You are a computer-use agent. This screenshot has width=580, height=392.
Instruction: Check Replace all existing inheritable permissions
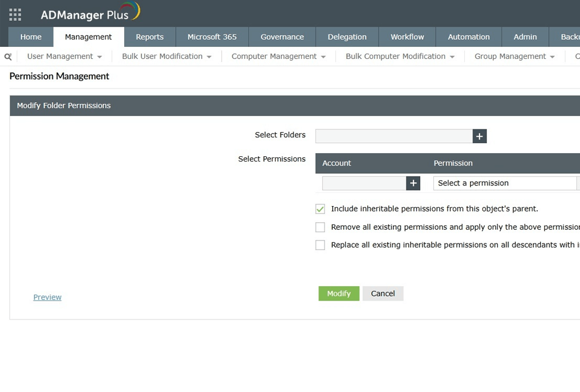(320, 245)
